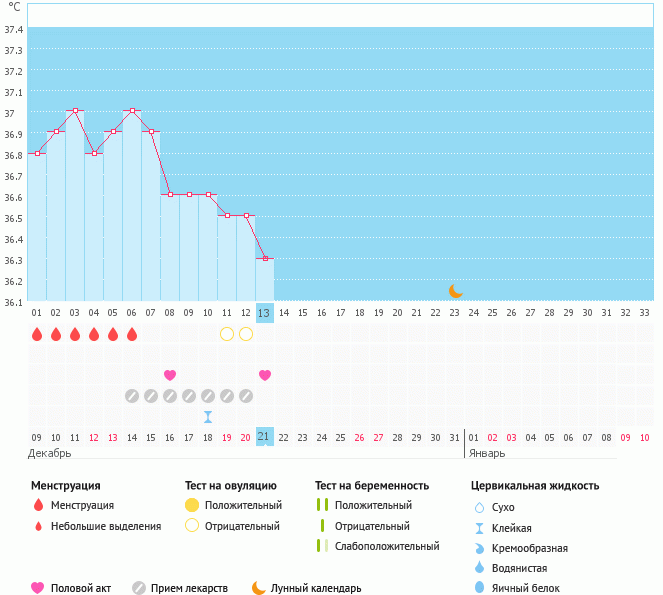
Task: Click the 'Слабоположительный' pregnancy test legend entry
Action: (387, 547)
